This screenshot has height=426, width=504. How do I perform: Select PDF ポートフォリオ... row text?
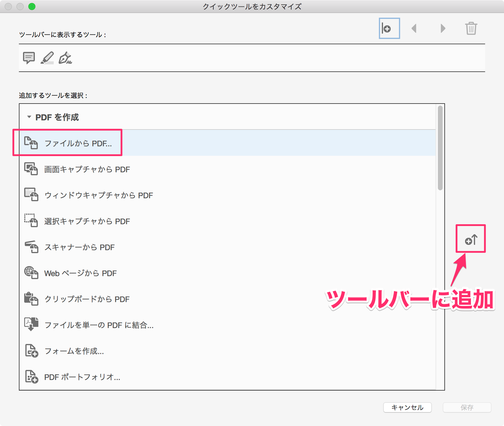point(82,377)
